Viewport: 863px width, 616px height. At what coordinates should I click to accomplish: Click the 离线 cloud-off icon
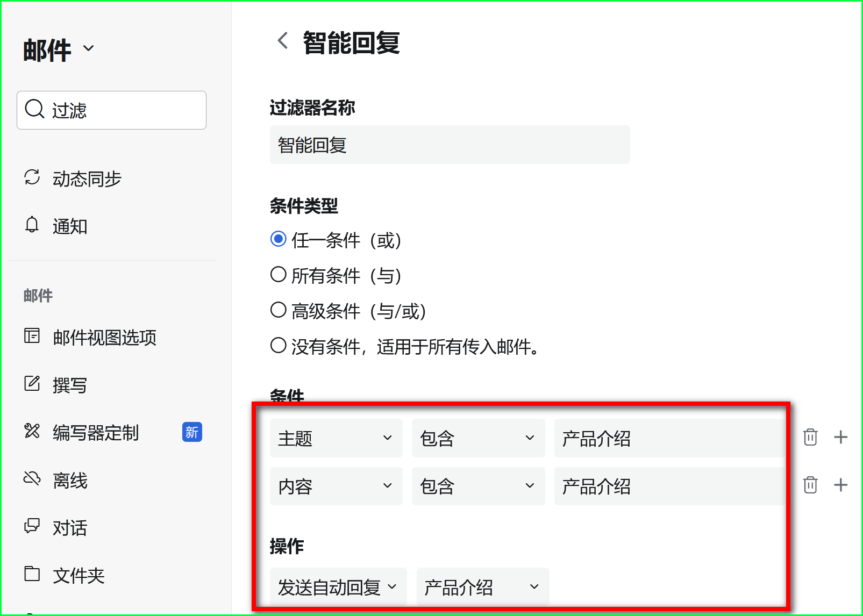click(32, 478)
